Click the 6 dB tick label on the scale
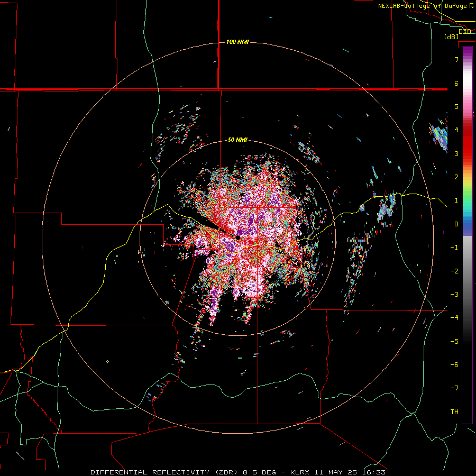The height and width of the screenshot is (476, 476). (x=456, y=83)
